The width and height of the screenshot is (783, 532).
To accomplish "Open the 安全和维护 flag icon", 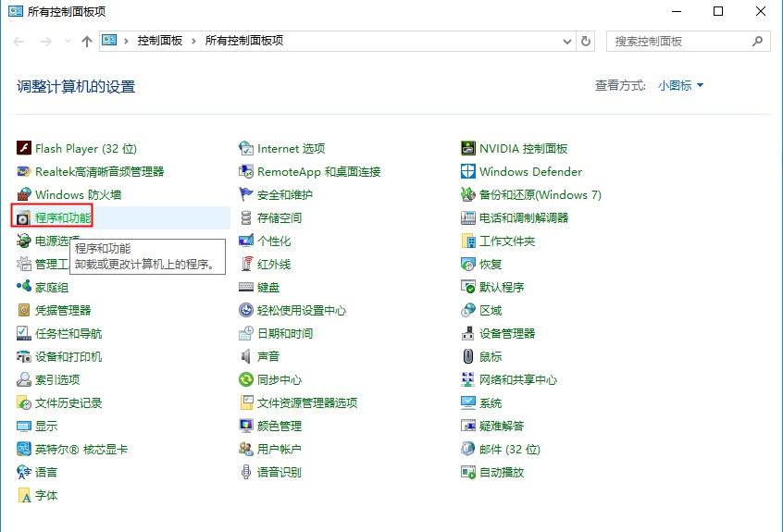I will coord(245,194).
